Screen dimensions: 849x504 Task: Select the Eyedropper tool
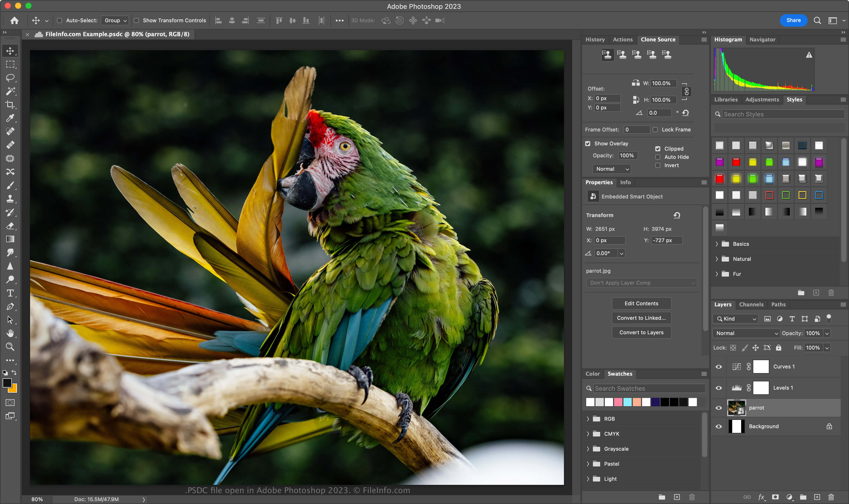click(x=10, y=118)
